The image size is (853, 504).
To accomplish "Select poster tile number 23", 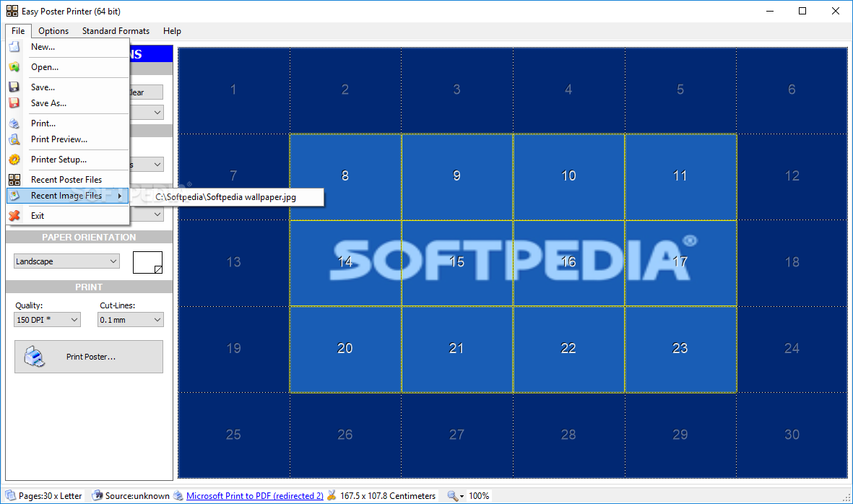I will pos(680,349).
